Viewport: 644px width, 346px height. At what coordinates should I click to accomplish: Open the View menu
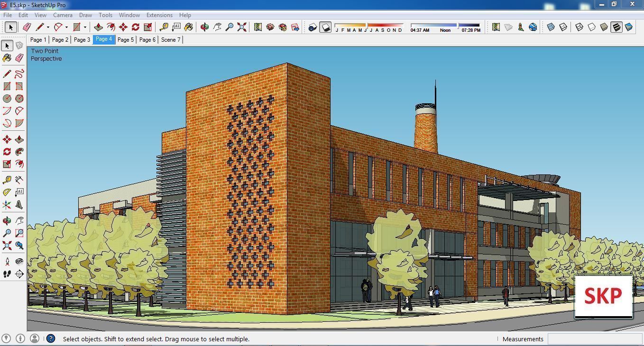point(40,15)
